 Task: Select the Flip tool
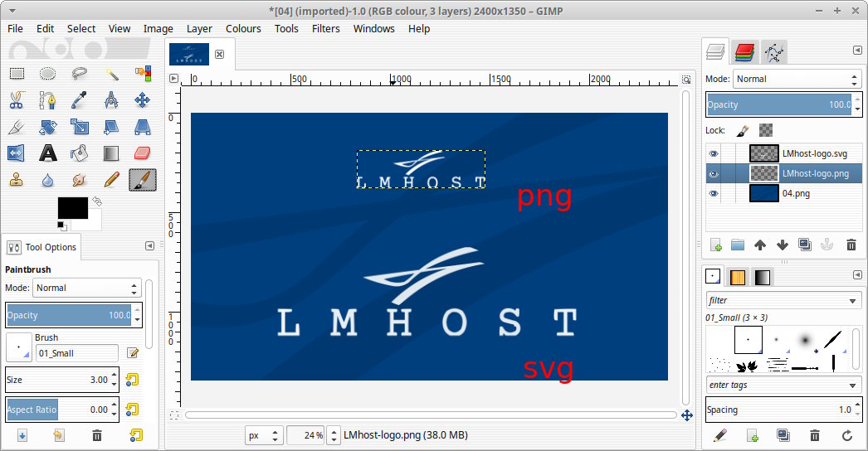point(17,153)
